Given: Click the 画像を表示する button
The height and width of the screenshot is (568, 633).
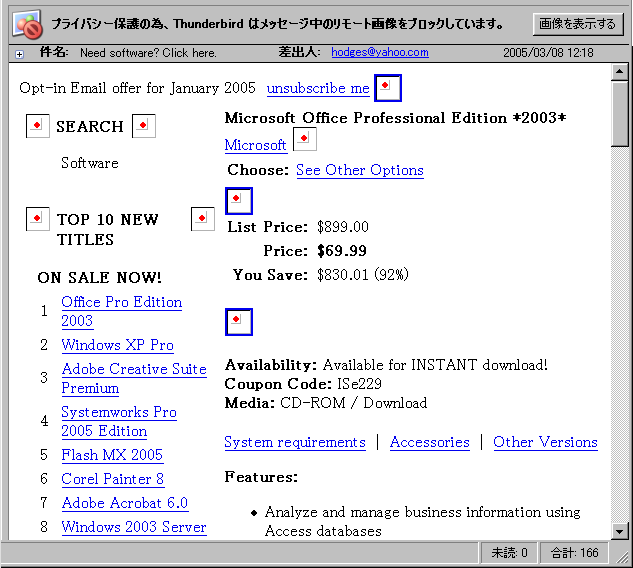Looking at the screenshot, I should [578, 24].
